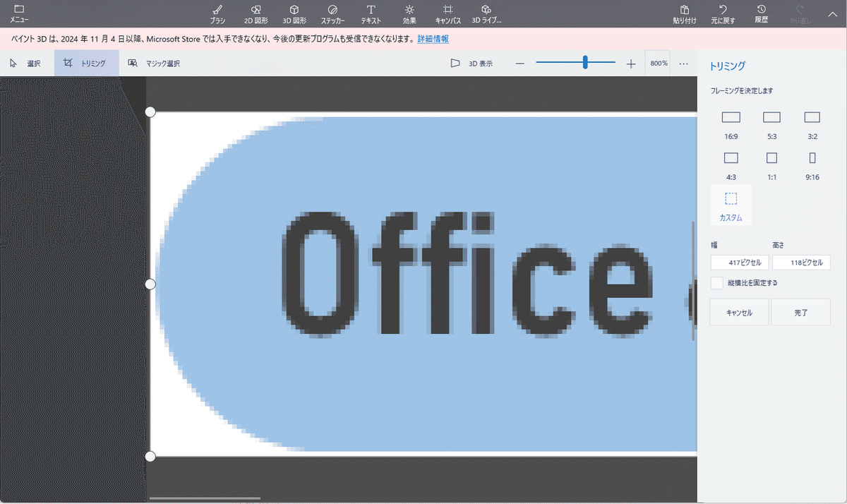Image resolution: width=847 pixels, height=504 pixels.
Task: Select the 9:16 portrait framing preset
Action: coord(812,166)
